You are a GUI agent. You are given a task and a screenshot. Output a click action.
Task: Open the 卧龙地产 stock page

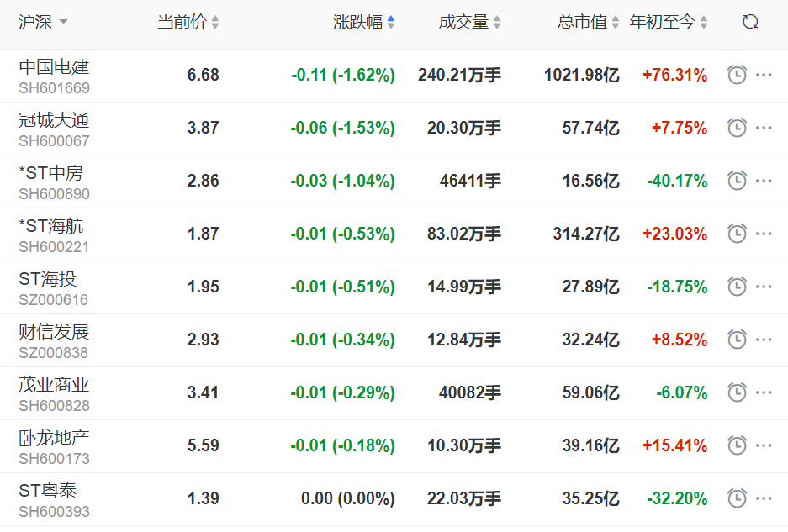(54, 438)
